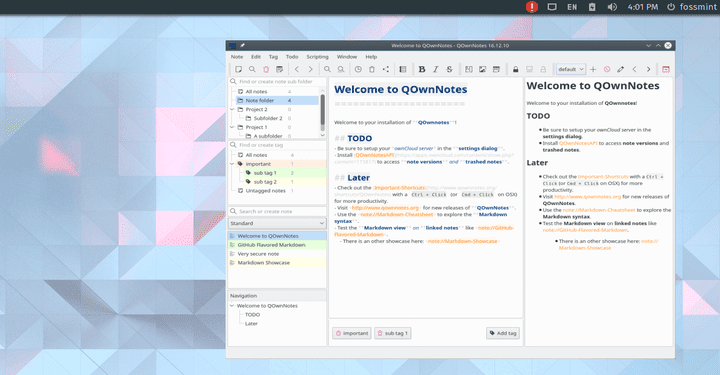Open the Tag menu
This screenshot has height=375, width=720.
click(273, 57)
